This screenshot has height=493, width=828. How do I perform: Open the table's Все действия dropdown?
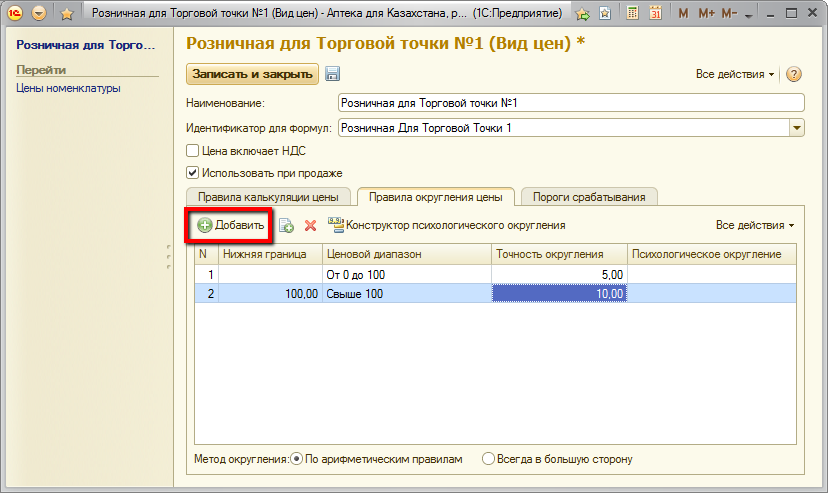(x=755, y=226)
